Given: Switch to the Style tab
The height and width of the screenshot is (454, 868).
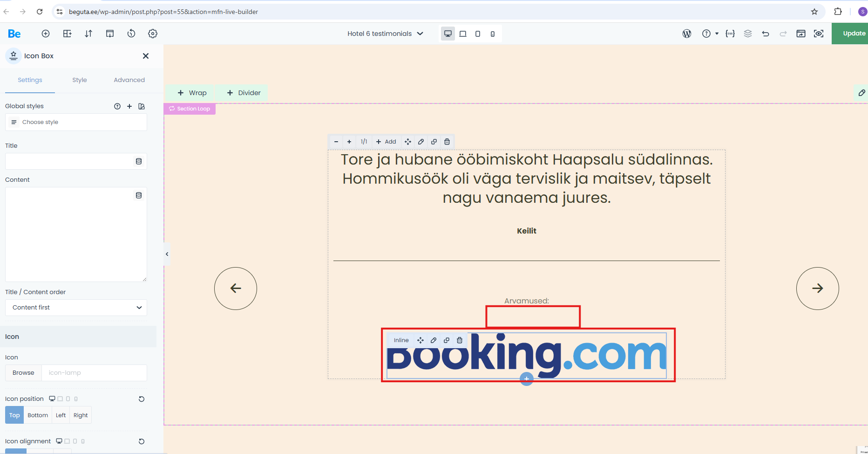Looking at the screenshot, I should pos(80,80).
